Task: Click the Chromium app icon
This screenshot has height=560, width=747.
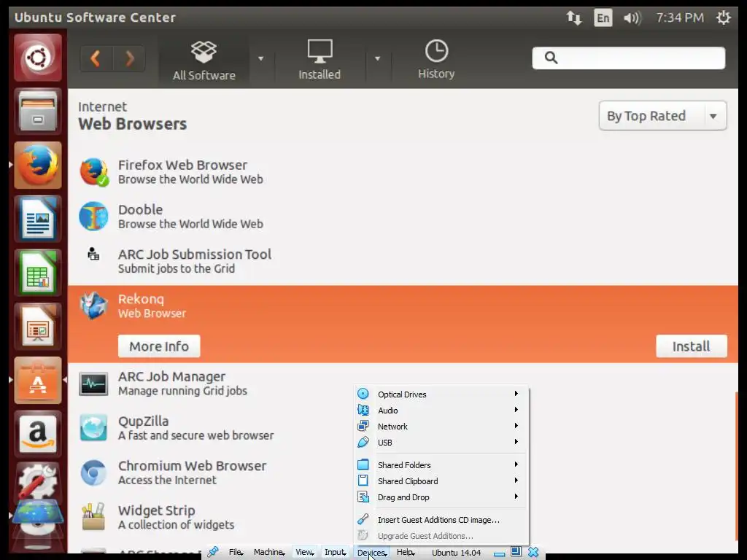Action: 93,472
